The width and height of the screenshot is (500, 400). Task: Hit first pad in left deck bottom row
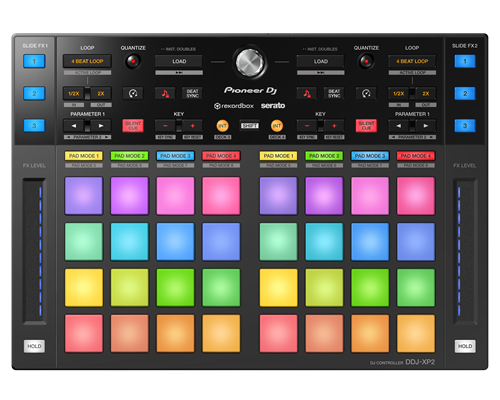pyautogui.click(x=84, y=333)
